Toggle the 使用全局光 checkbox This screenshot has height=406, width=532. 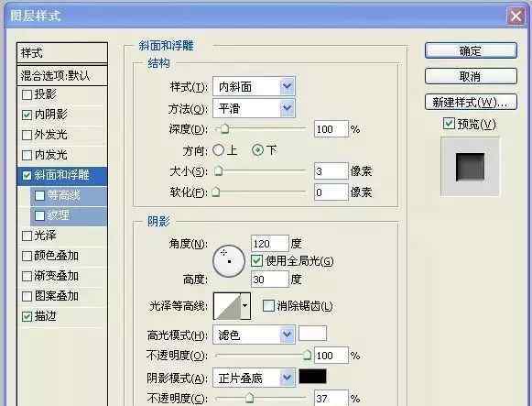click(x=256, y=260)
